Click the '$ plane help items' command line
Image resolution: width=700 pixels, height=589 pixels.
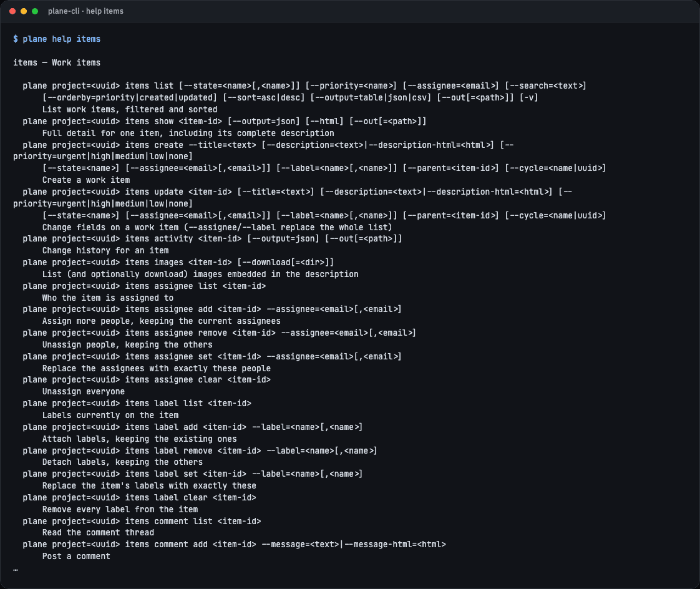[57, 39]
